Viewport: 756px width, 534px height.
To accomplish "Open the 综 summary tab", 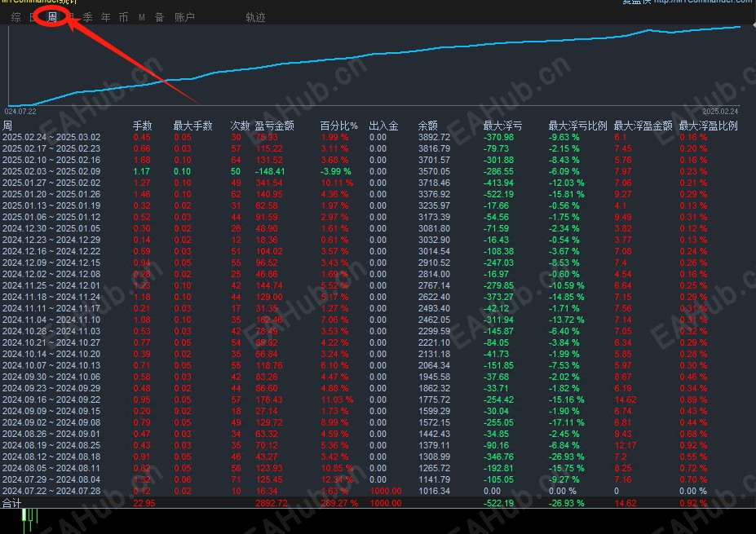I will [16, 17].
